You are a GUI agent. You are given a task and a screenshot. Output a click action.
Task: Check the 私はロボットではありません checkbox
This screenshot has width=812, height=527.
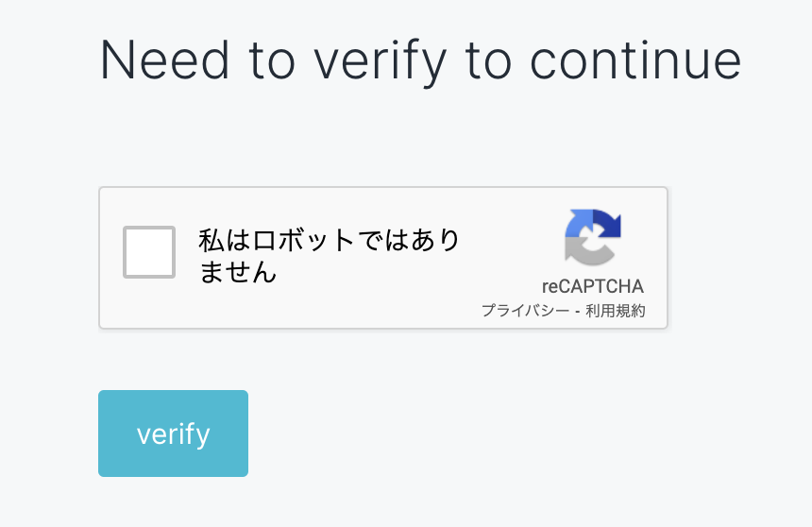[x=149, y=252]
